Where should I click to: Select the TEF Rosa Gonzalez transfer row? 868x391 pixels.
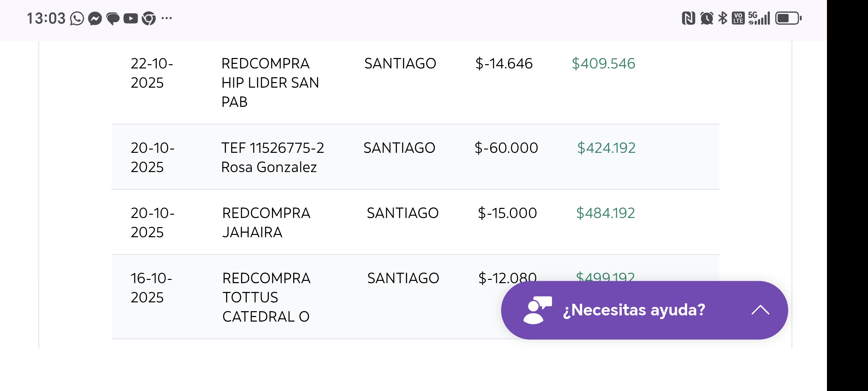click(272, 157)
